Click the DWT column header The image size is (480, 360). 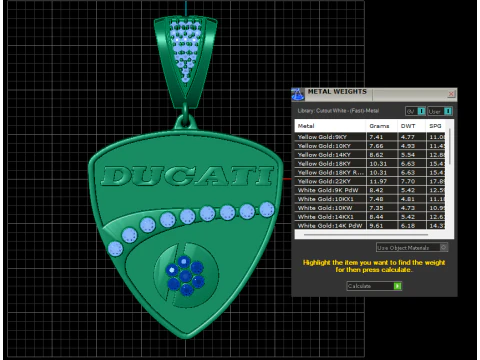click(411, 126)
